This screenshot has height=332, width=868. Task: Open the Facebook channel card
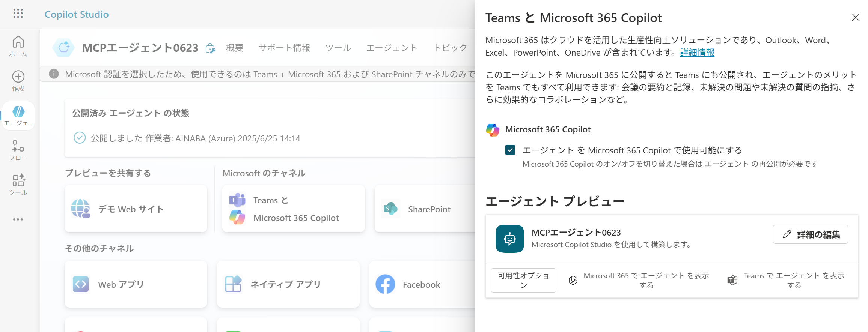coord(422,284)
